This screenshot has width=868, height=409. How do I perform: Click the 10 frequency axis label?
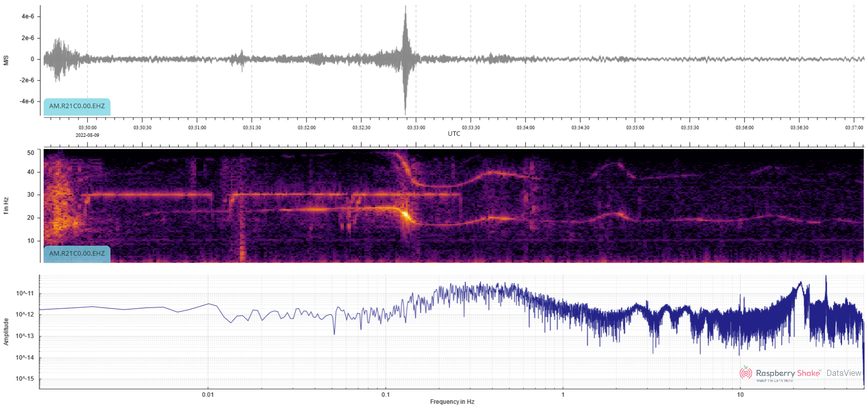pos(740,395)
